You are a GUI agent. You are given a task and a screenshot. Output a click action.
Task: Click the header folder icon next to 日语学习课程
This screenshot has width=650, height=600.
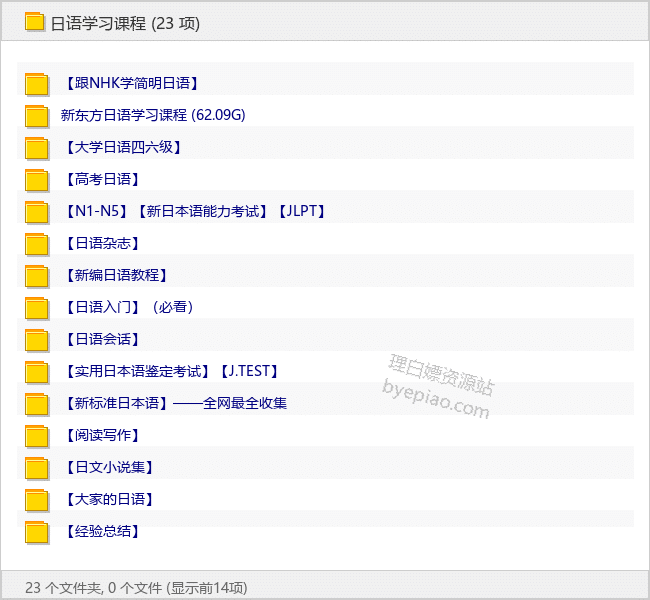[34, 22]
